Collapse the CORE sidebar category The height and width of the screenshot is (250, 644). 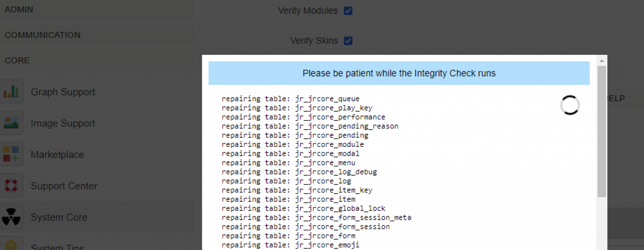pyautogui.click(x=17, y=60)
